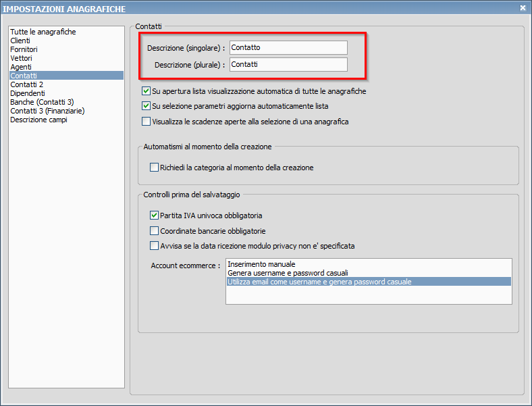Uncheck 'Su apertura lista visualizzazione automatica'
The width and height of the screenshot is (532, 406).
click(x=147, y=91)
